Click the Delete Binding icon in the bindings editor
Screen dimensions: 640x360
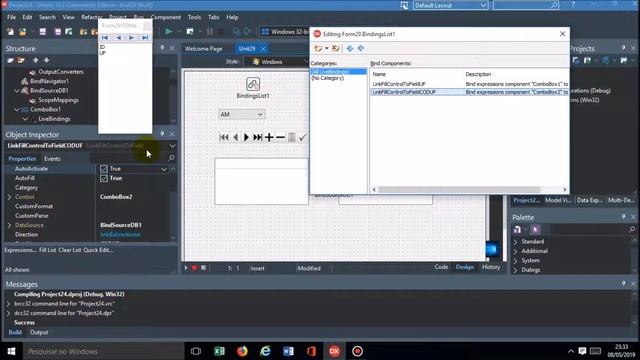(336, 49)
